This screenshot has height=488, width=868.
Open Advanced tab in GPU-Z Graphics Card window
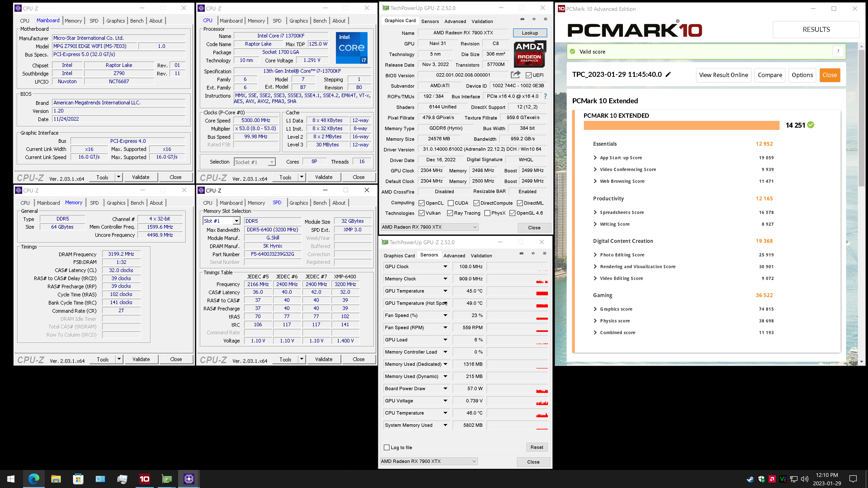[x=455, y=21]
